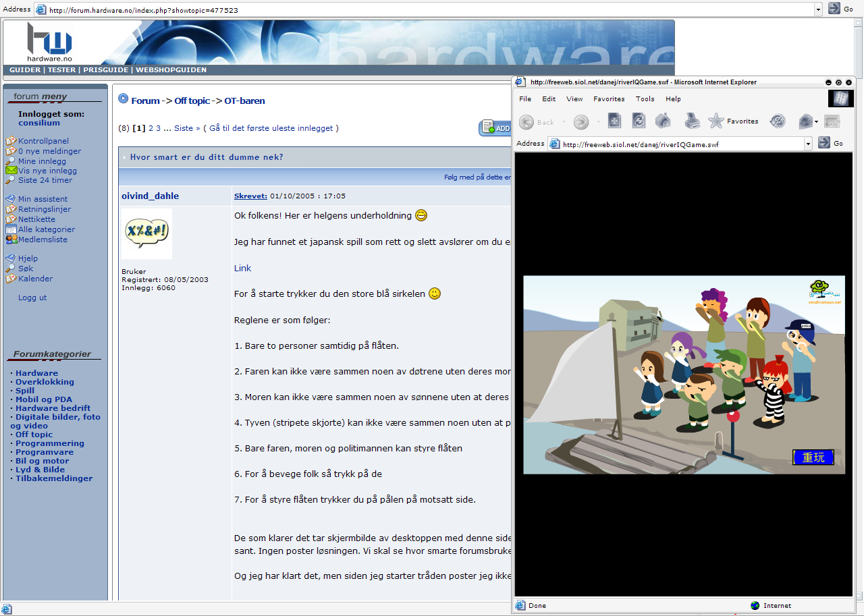
Task: Go to Home via the popup's house icon
Action: point(663,121)
